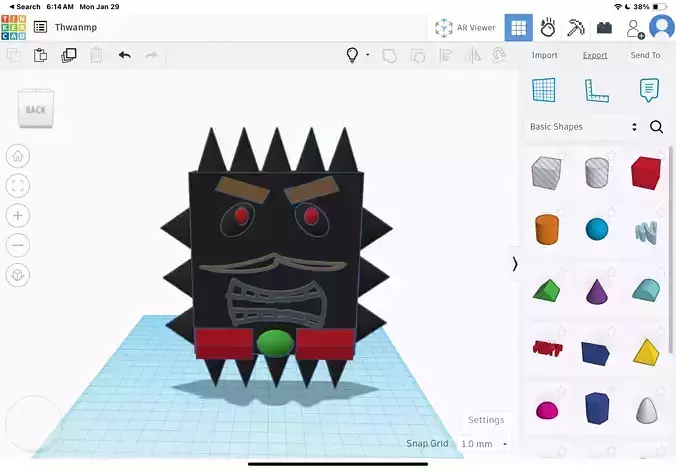This screenshot has height=470, width=676.
Task: Undo the last action
Action: point(125,55)
